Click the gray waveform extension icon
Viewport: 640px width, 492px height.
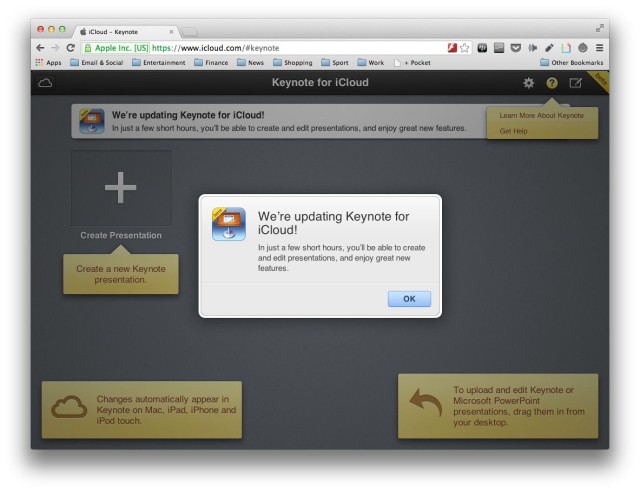532,48
